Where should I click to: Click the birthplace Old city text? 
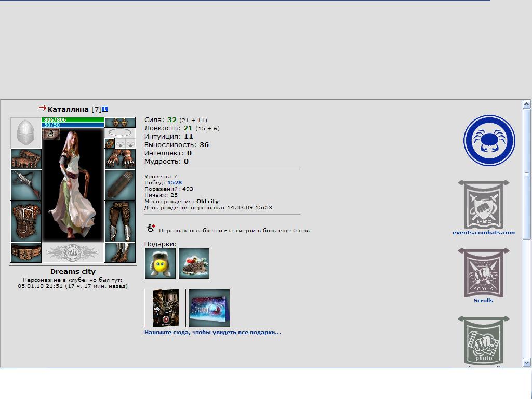click(x=207, y=201)
